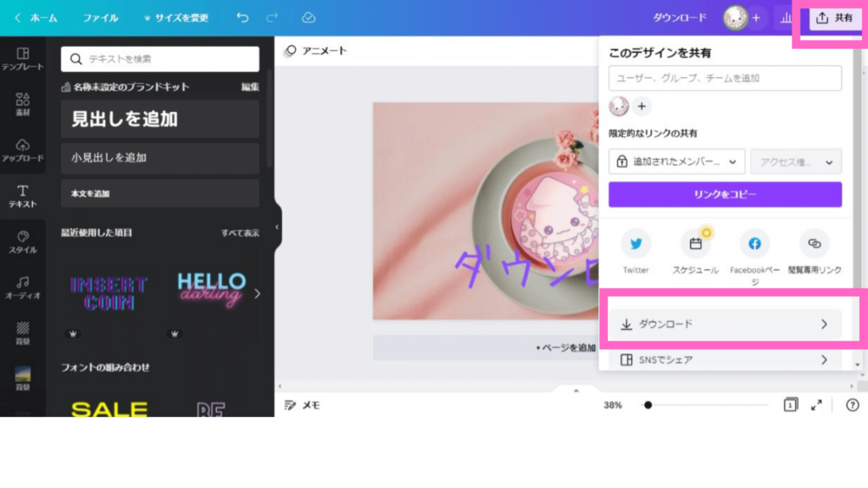This screenshot has height=488, width=868.
Task: Open the 素材 elements panel
Action: 23,104
